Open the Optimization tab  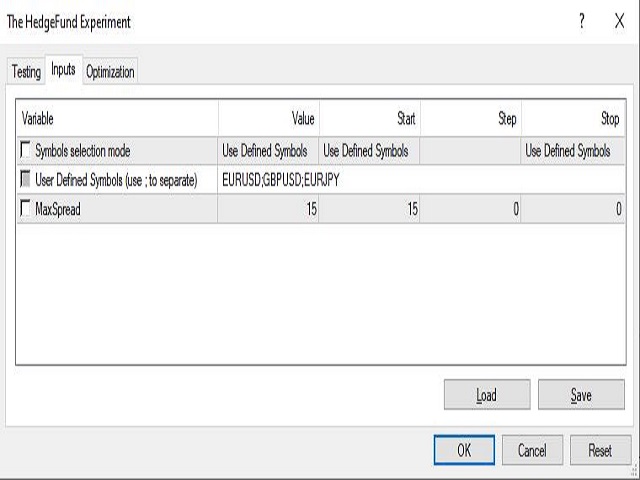[x=110, y=72]
